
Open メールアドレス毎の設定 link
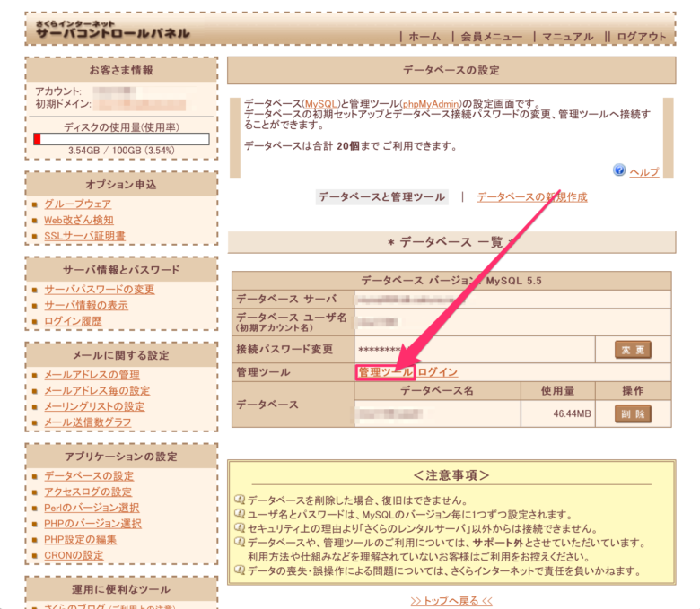[97, 391]
